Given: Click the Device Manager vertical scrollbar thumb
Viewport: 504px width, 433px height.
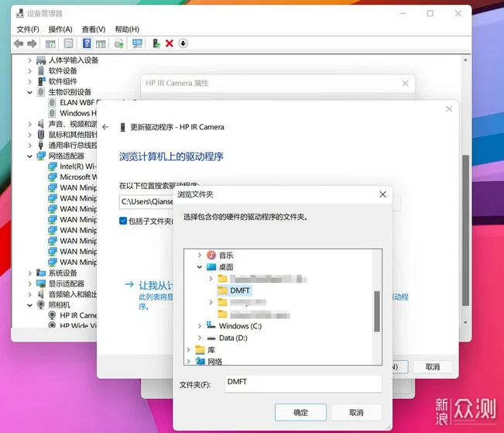Looking at the screenshot, I should click(465, 230).
